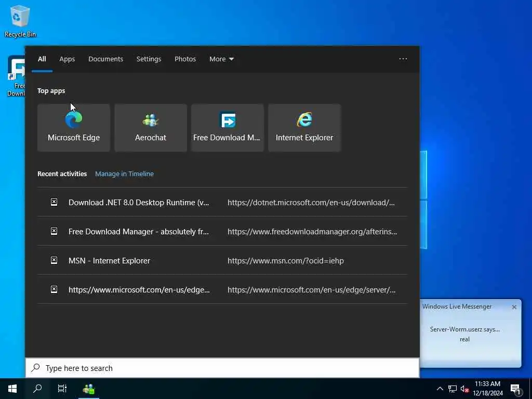
Task: Open the search options ellipsis menu
Action: (403, 59)
